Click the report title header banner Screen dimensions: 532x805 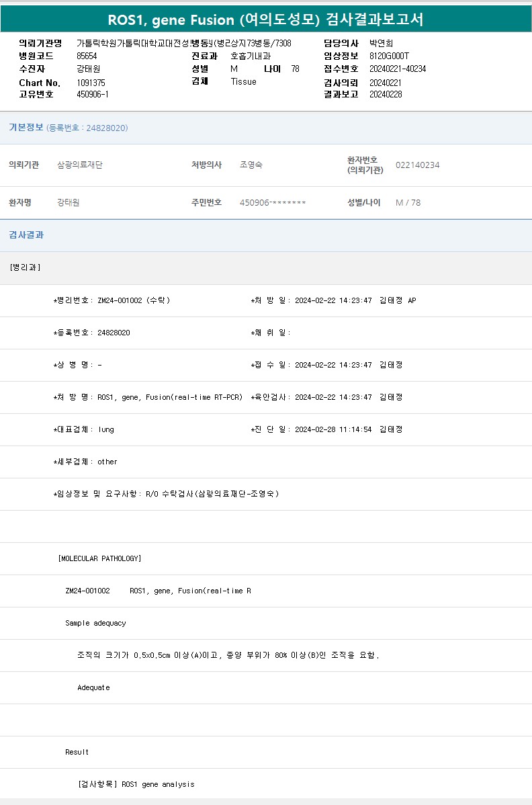266,19
